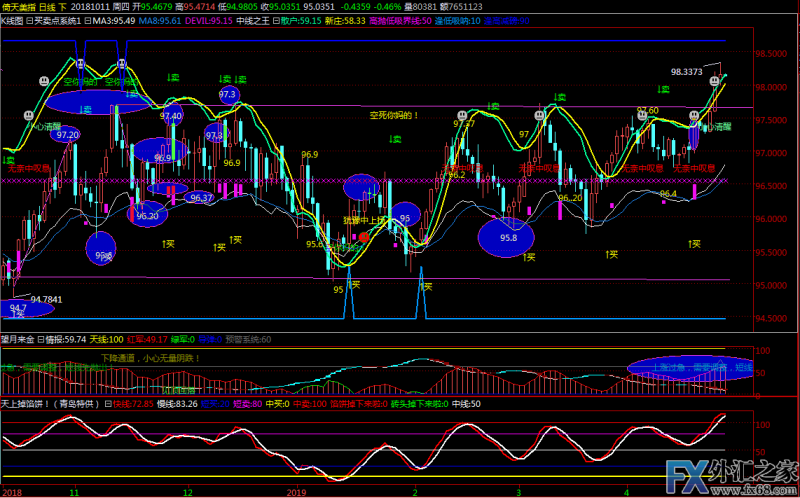
Task: Click the 红军:49.17 legend value
Action: point(147,339)
